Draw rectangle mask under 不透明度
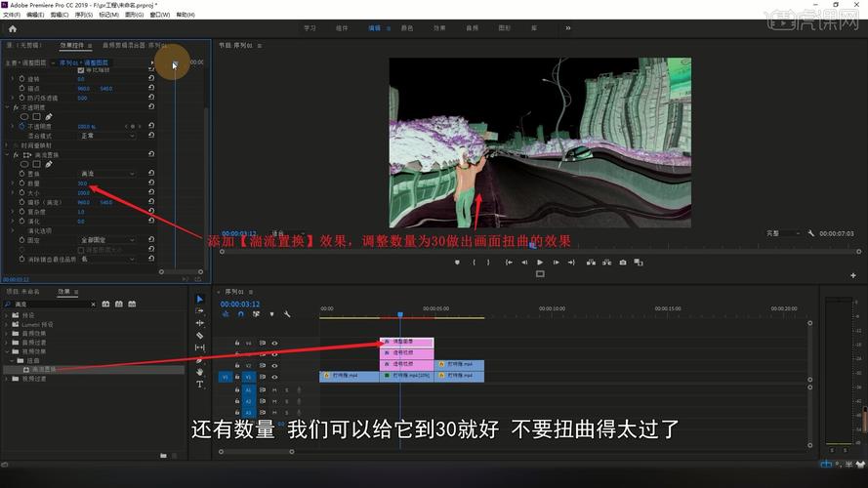 36,117
